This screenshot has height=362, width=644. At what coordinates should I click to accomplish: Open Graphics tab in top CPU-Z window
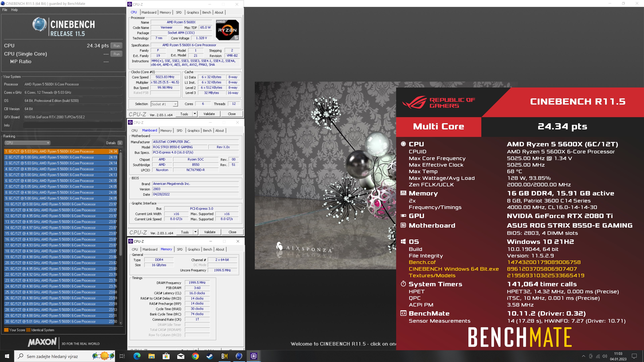(x=193, y=12)
